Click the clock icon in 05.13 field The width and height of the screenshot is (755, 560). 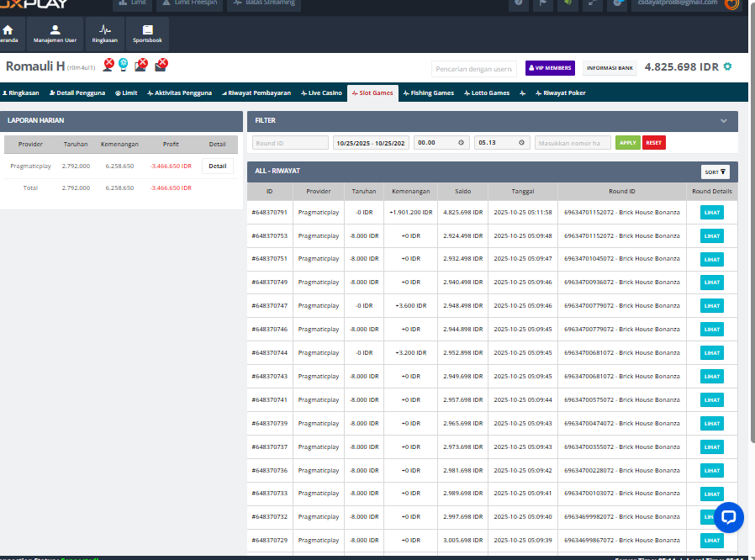[x=521, y=143]
